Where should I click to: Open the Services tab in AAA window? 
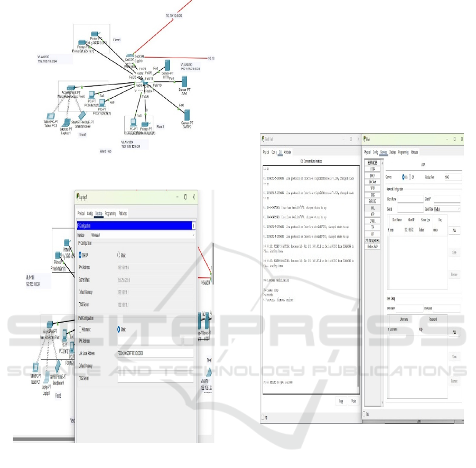click(384, 152)
